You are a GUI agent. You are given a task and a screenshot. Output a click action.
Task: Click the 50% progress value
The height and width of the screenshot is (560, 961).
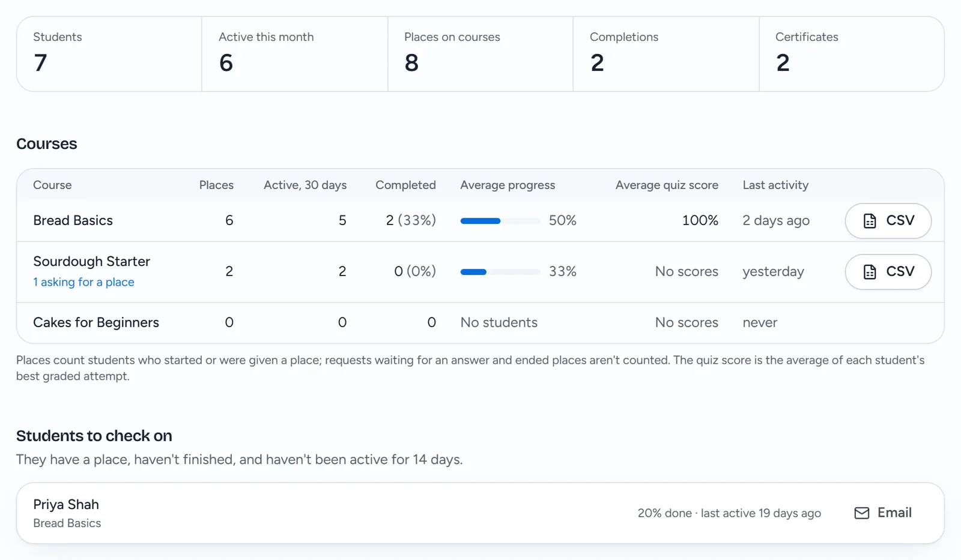[x=562, y=220]
